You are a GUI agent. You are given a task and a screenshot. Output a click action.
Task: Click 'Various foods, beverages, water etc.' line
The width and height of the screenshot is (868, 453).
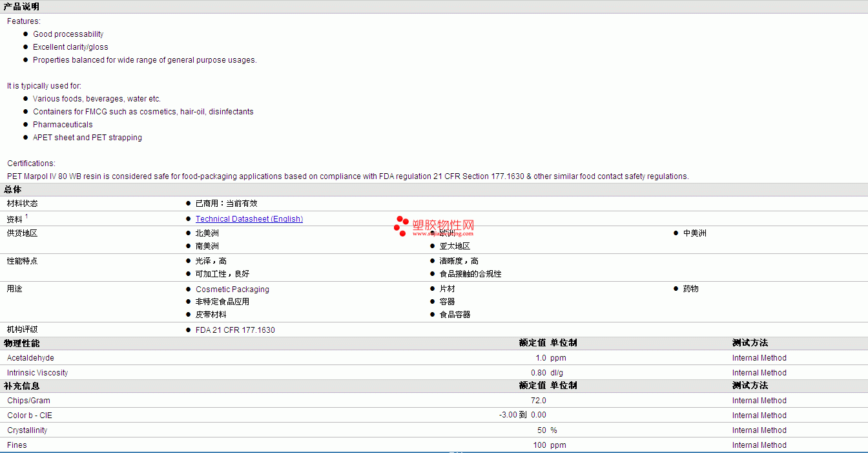pos(97,99)
